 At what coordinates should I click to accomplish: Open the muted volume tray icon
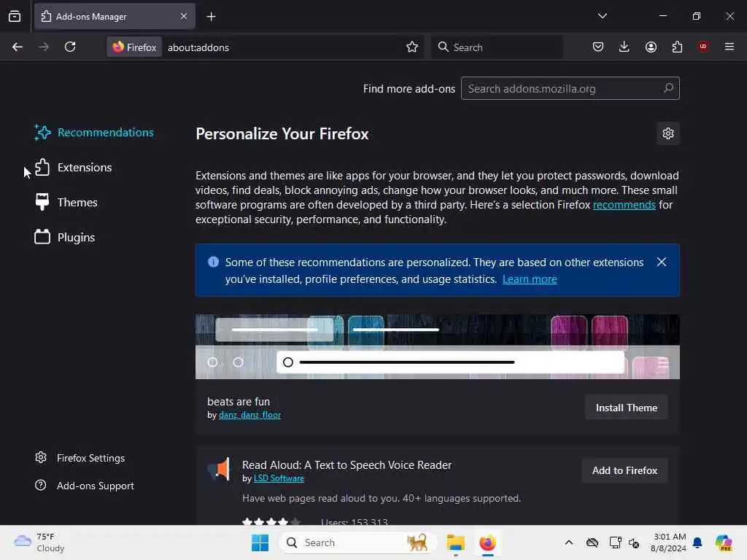pyautogui.click(x=634, y=542)
